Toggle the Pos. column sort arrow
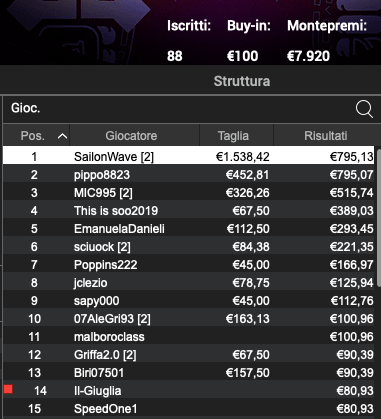 (x=62, y=136)
